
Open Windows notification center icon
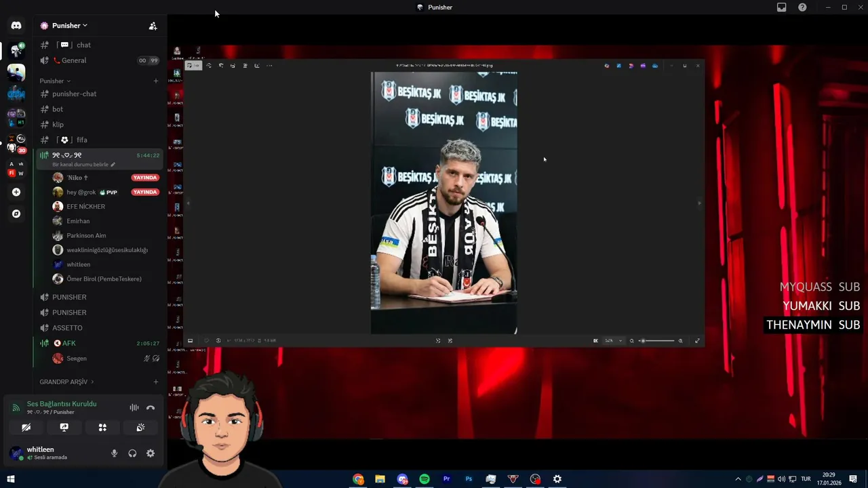[853, 479]
